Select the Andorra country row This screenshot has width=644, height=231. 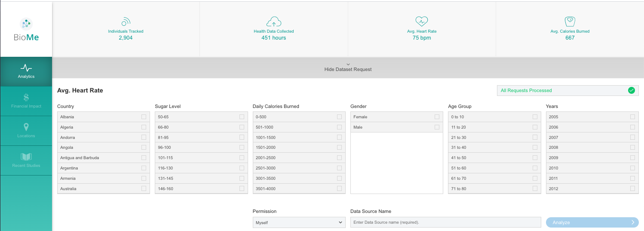click(104, 137)
